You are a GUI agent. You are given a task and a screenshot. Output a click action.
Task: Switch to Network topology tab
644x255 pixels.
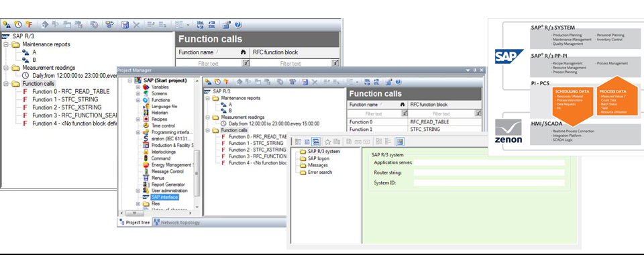(177, 223)
